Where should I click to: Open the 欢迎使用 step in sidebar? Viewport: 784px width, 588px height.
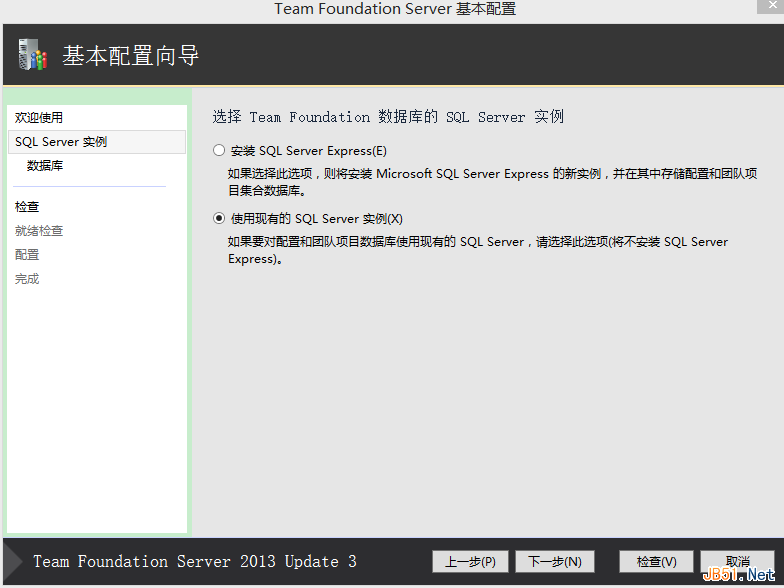tap(38, 118)
